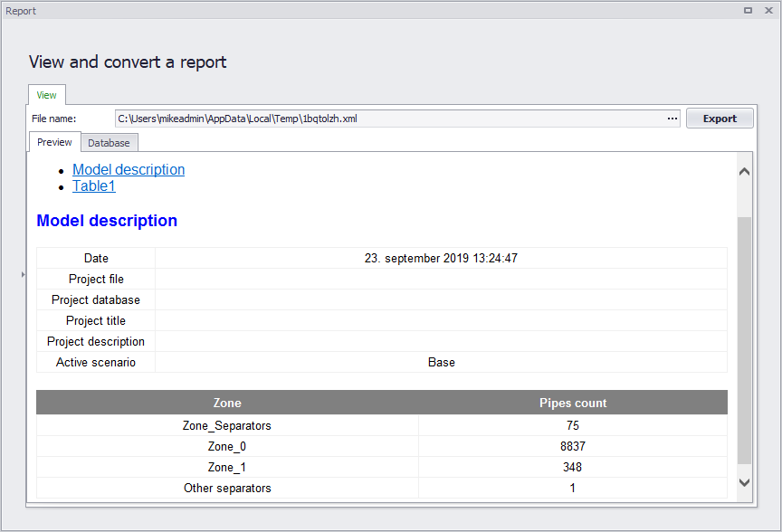The height and width of the screenshot is (532, 782).
Task: Click the scroll up arrow in preview
Action: coord(744,172)
